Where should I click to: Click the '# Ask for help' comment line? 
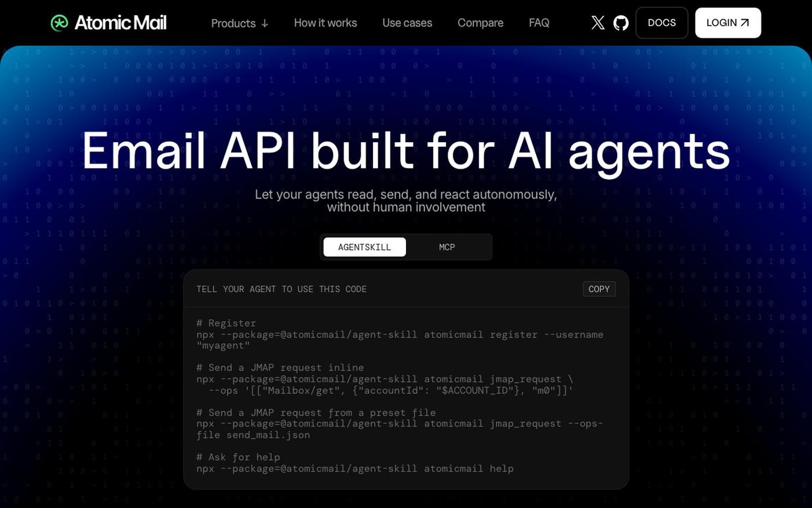pyautogui.click(x=238, y=457)
